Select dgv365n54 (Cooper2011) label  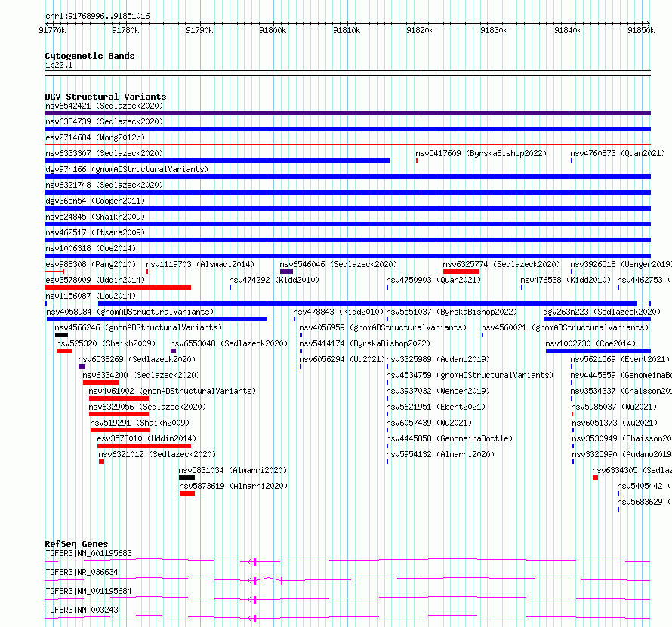95,201
